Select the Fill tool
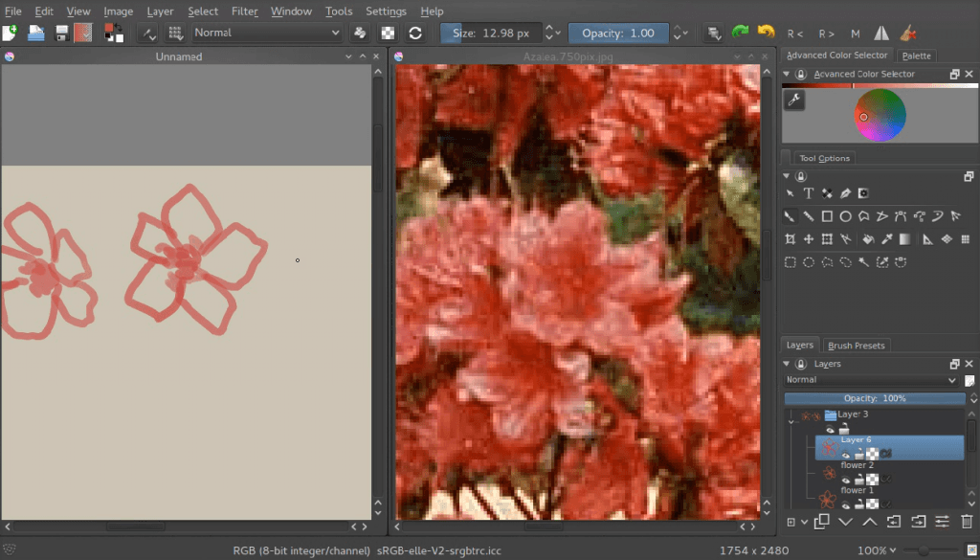The width and height of the screenshot is (980, 560). point(869,238)
